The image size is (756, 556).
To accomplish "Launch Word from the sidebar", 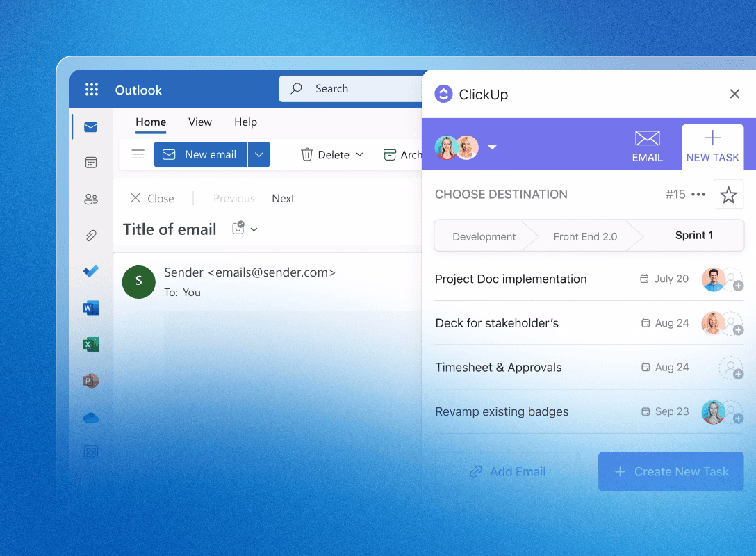I will pyautogui.click(x=91, y=308).
